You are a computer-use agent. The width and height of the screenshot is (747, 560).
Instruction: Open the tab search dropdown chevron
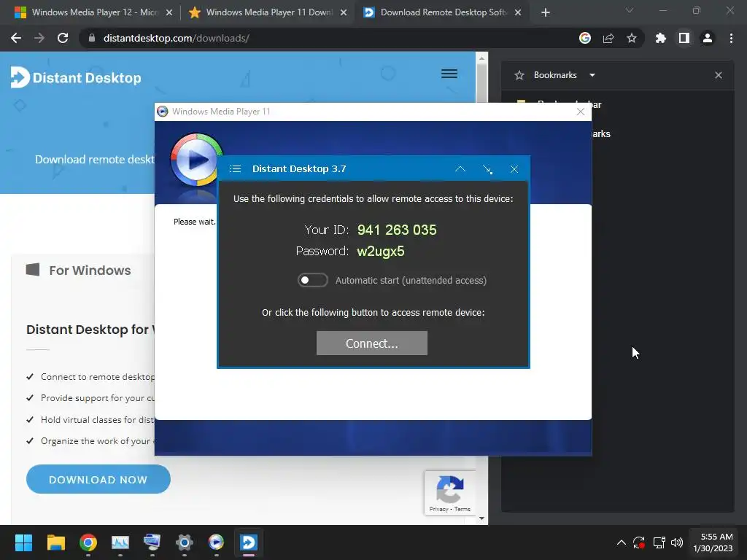[630, 10]
